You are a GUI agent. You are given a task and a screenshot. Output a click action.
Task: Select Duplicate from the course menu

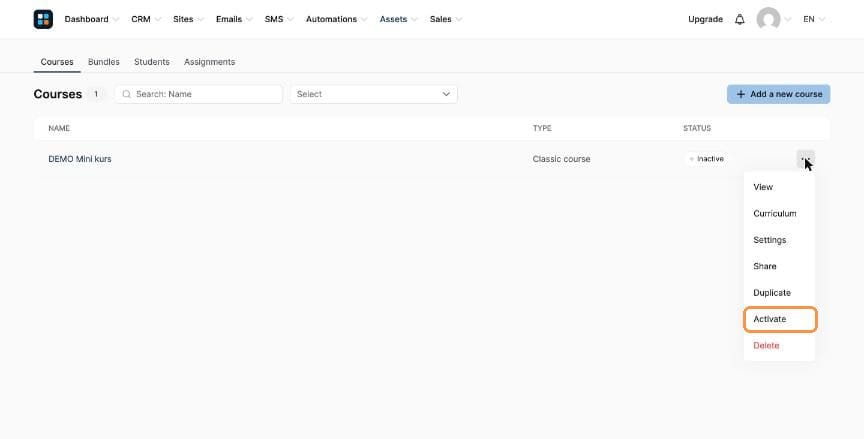[779, 293]
